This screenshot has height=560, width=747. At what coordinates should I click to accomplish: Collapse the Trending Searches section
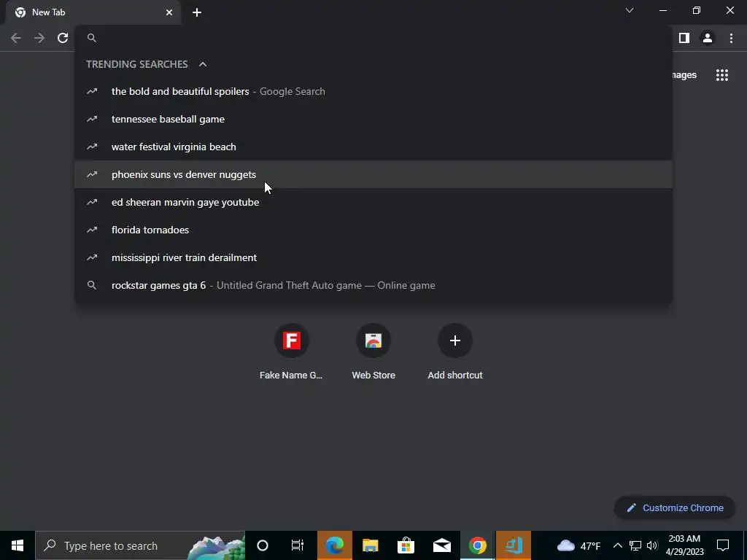coord(203,64)
